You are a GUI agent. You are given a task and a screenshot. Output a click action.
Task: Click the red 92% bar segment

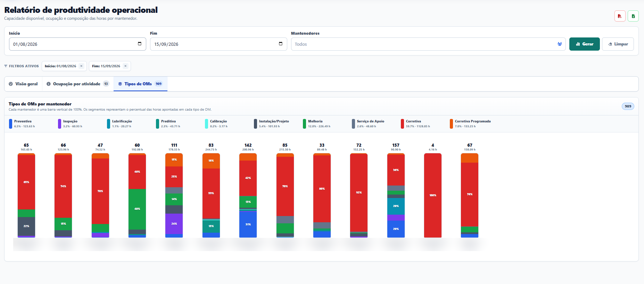359,192
